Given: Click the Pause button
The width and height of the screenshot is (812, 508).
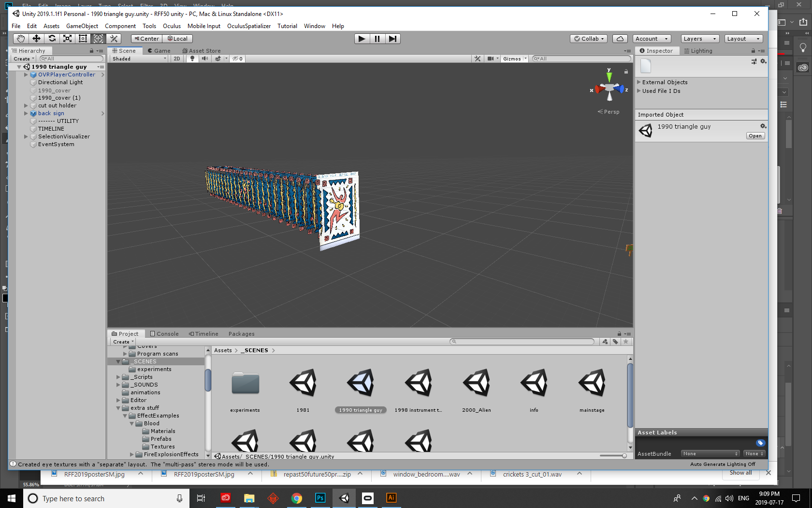Looking at the screenshot, I should click(377, 39).
